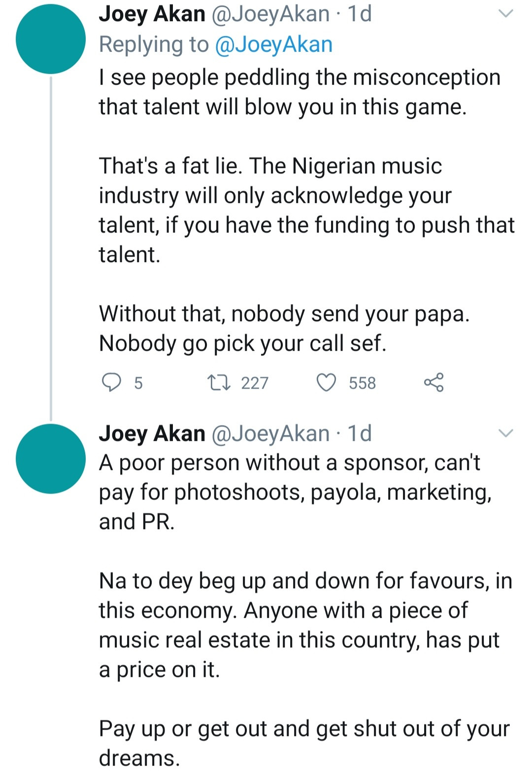Reply to the tweet about talent misconception

pyautogui.click(x=111, y=382)
